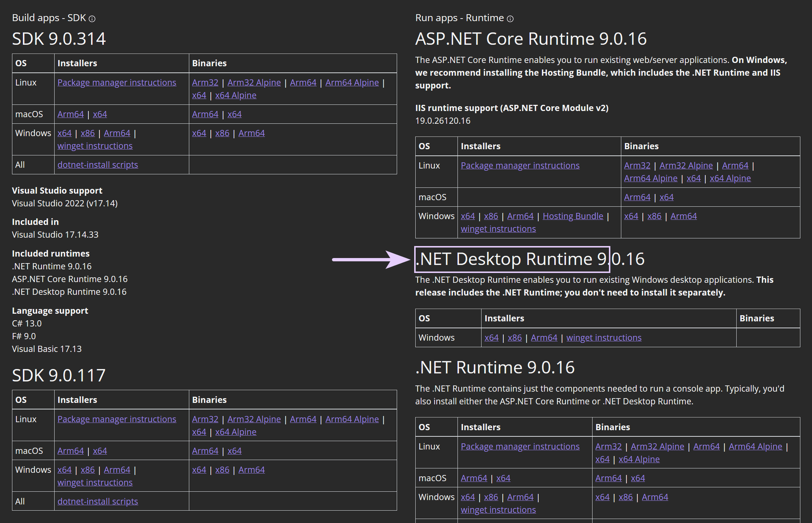The width and height of the screenshot is (812, 523).
Task: Download ASP.NET Core Runtime Windows x86 installer
Action: (x=491, y=216)
